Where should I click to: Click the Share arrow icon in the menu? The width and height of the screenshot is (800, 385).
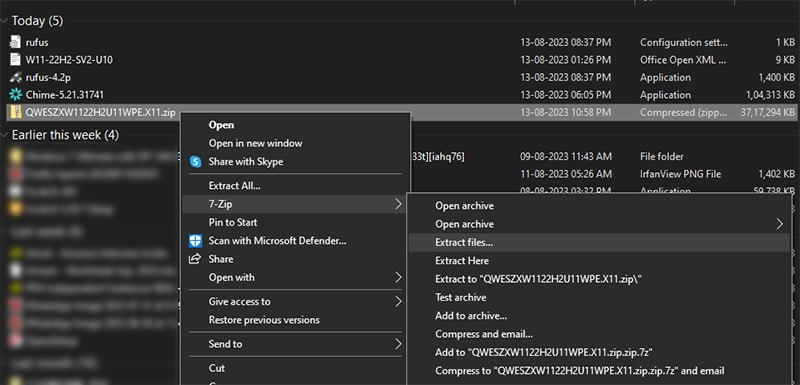(195, 259)
